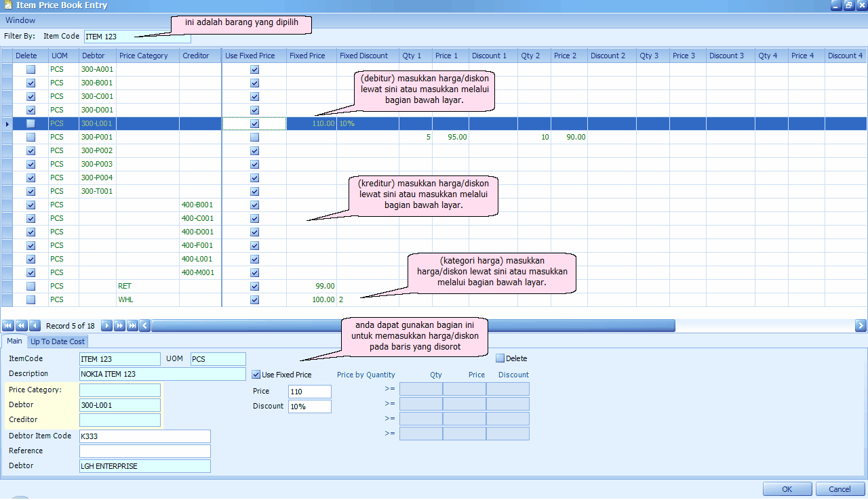Uncheck Use Fixed Price in WHL row

coord(254,299)
